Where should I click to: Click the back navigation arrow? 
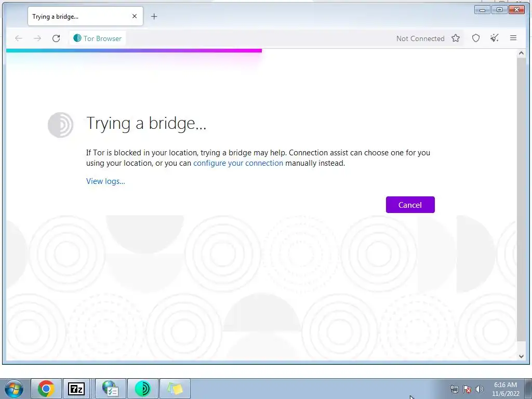(x=19, y=38)
